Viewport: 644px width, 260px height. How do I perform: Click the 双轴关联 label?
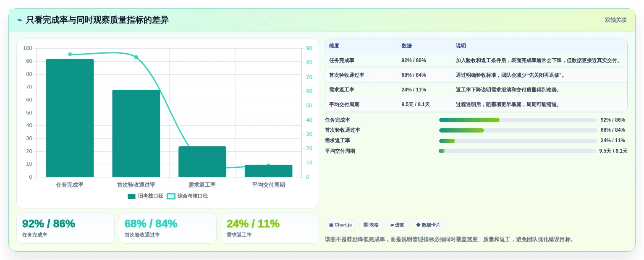(x=615, y=20)
